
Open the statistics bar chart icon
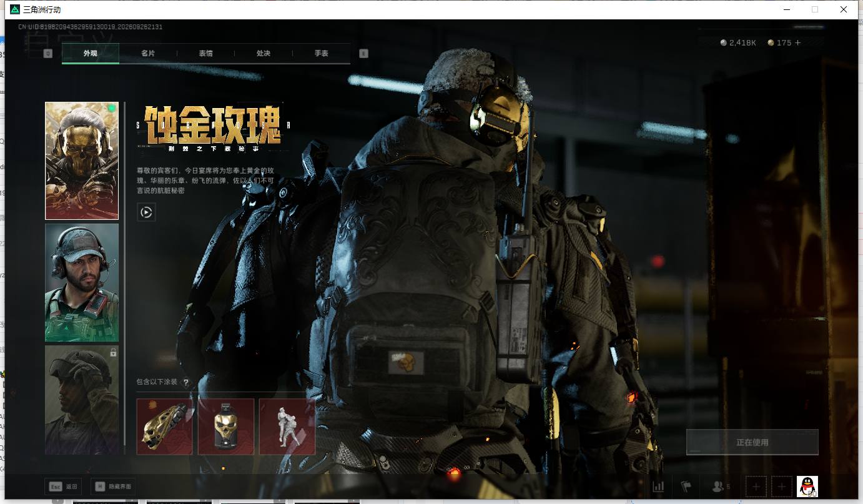658,486
